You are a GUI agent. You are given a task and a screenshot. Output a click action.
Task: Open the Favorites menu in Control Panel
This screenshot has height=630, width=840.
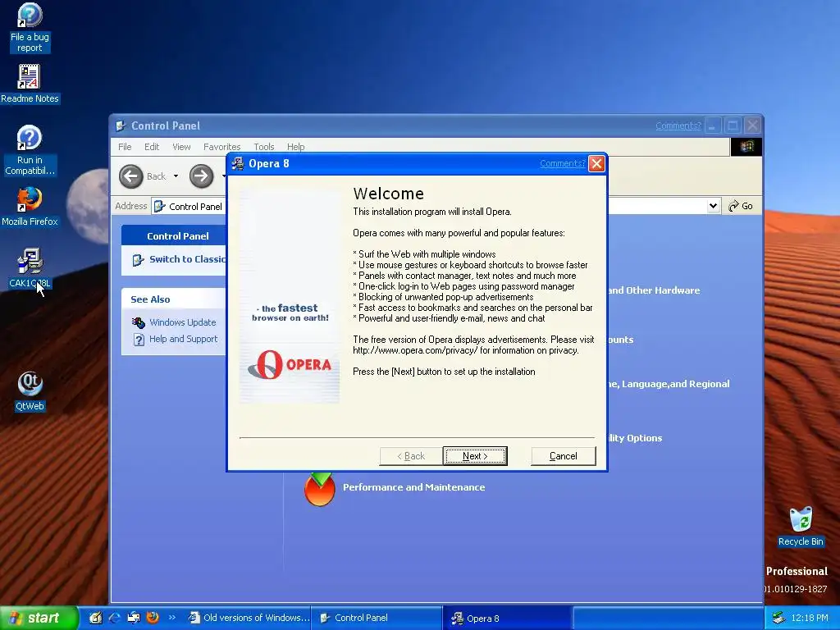[x=221, y=147]
